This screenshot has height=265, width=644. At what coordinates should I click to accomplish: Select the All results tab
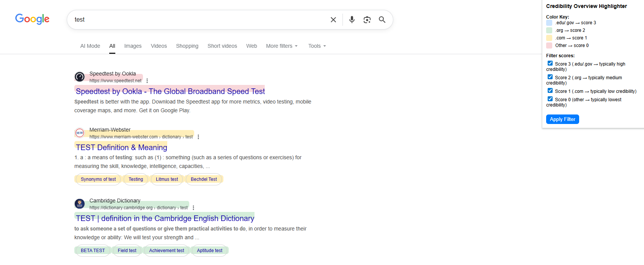coord(112,46)
